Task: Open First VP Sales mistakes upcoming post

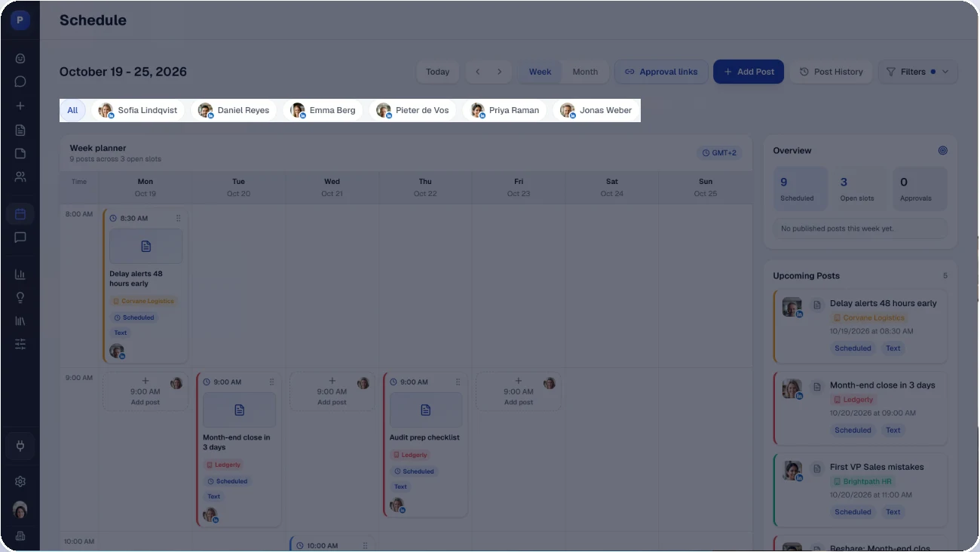Action: [x=860, y=489]
